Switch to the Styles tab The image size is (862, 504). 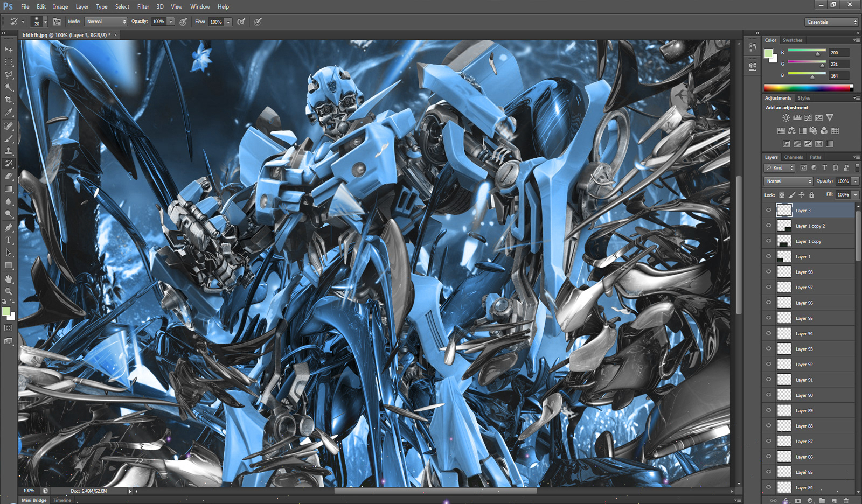(804, 98)
